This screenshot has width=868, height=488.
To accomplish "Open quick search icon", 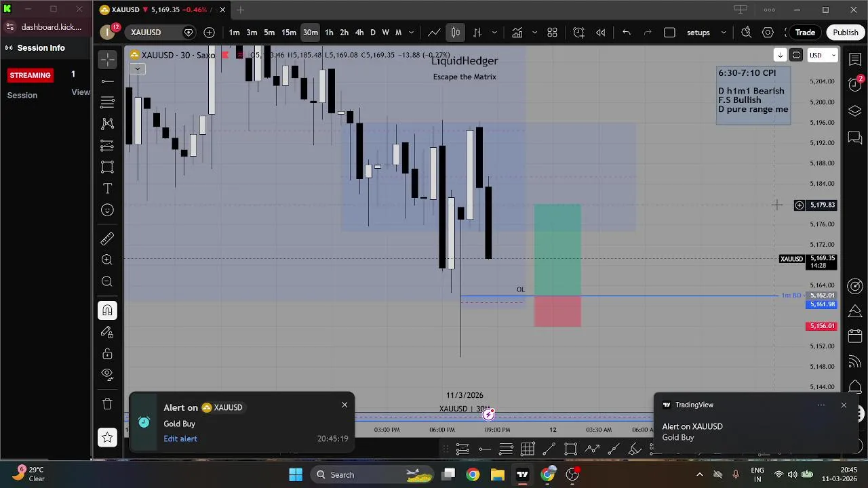I will pyautogui.click(x=746, y=33).
